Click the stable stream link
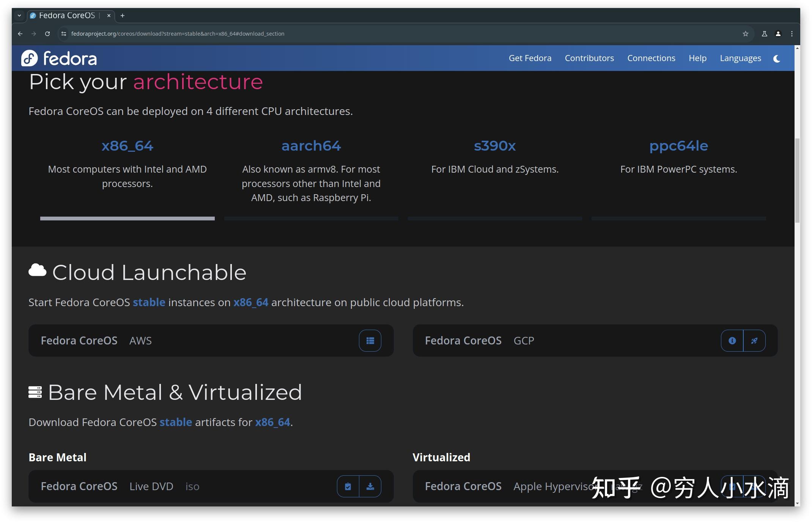Screen dimensions: 812x522 pyautogui.click(x=149, y=302)
